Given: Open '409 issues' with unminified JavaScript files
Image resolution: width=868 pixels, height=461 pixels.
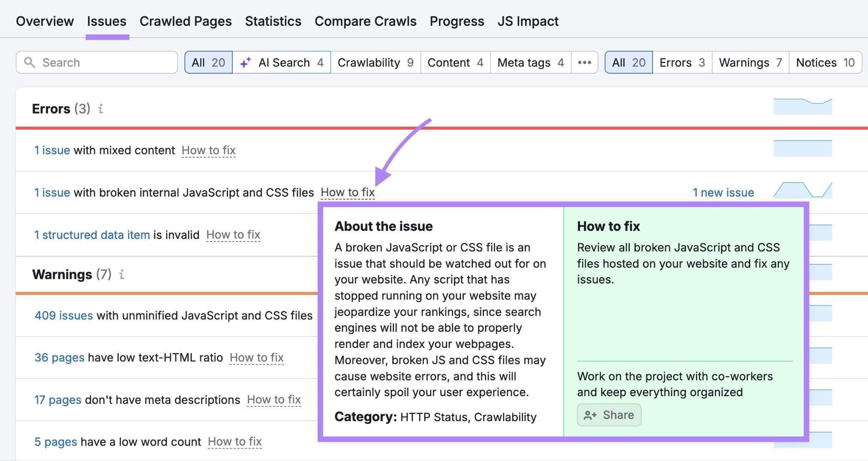Looking at the screenshot, I should click(x=64, y=315).
